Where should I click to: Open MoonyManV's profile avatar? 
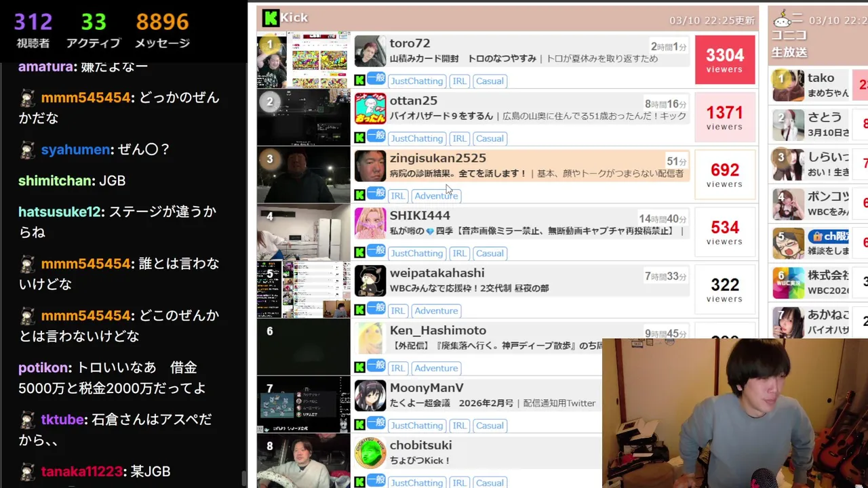pyautogui.click(x=370, y=396)
